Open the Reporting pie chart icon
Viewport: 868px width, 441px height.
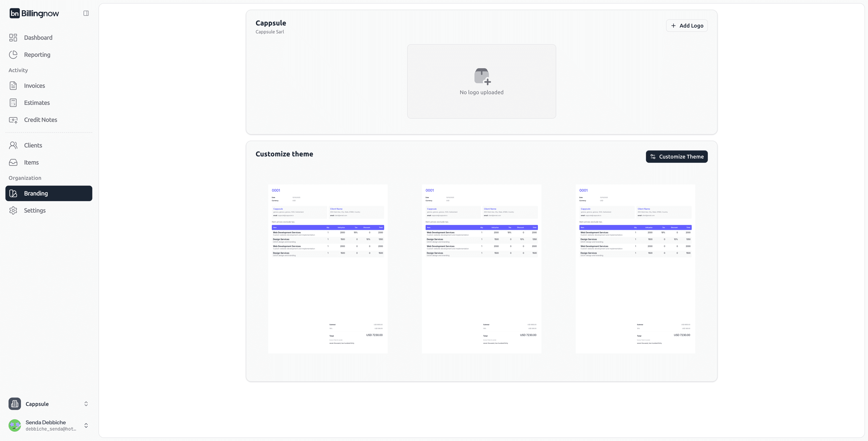tap(13, 55)
